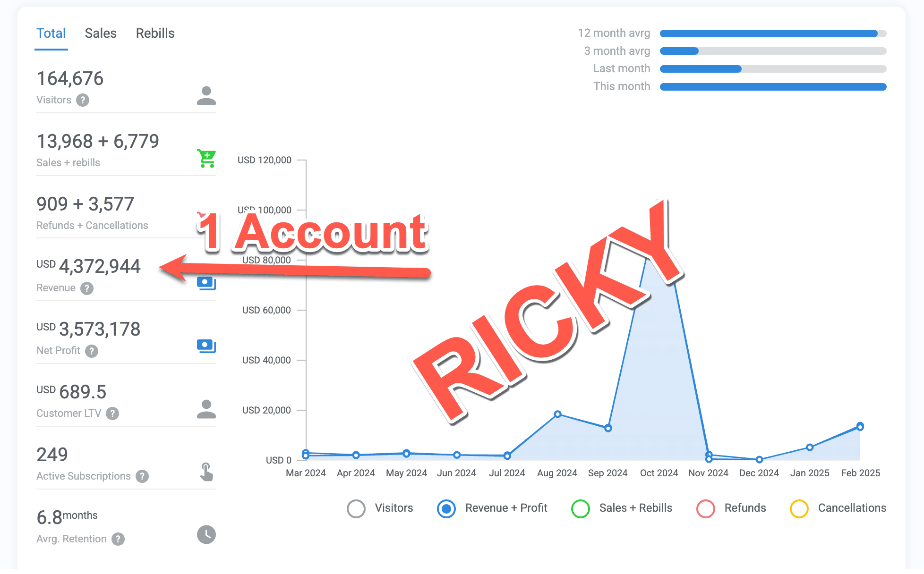This screenshot has height=574, width=924.
Task: Select the Visitors chart radio button
Action: click(356, 508)
